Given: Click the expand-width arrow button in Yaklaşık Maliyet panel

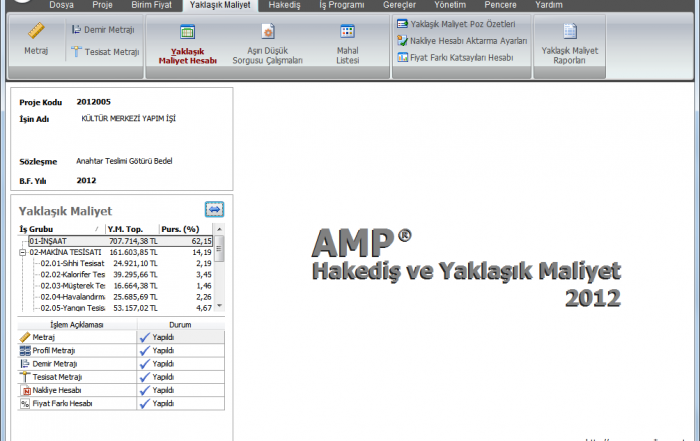Looking at the screenshot, I should 214,209.
